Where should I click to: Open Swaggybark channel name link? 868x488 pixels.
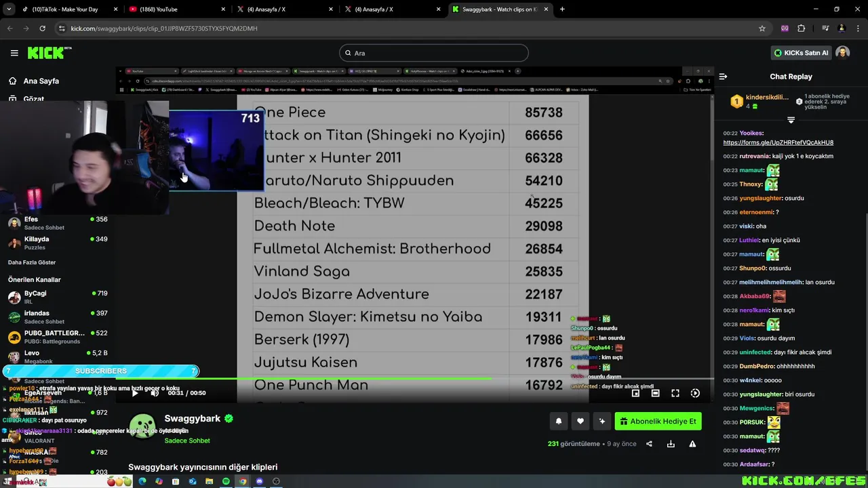pos(193,418)
